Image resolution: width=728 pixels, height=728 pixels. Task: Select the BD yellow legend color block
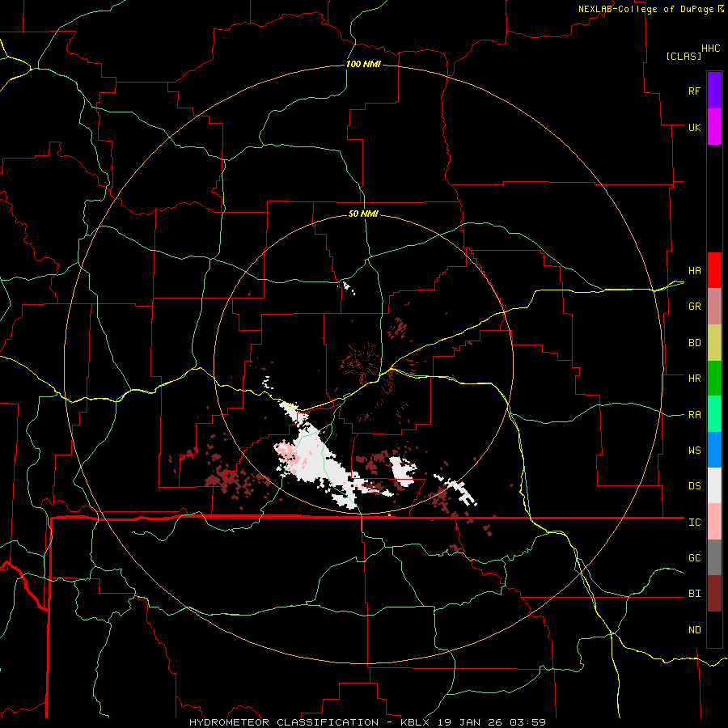(714, 343)
